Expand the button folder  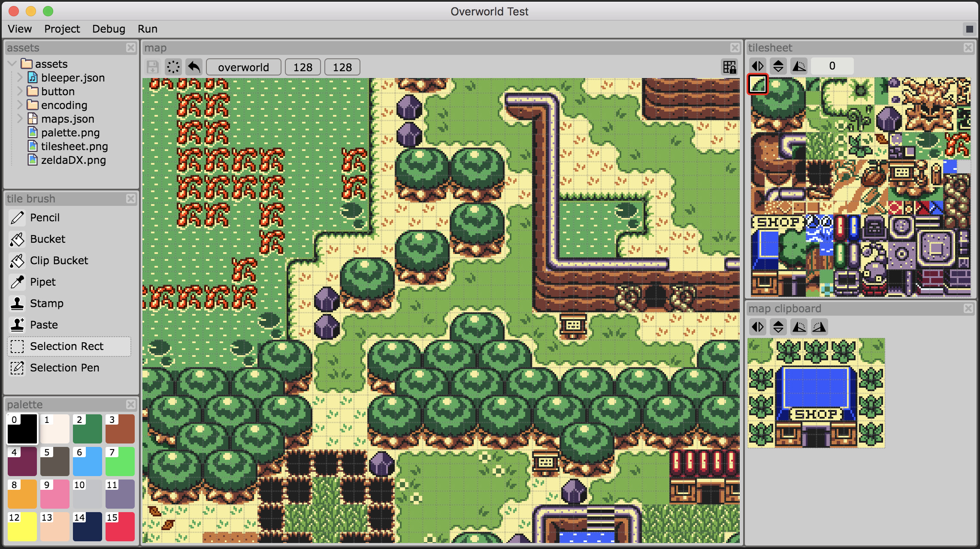tap(20, 91)
